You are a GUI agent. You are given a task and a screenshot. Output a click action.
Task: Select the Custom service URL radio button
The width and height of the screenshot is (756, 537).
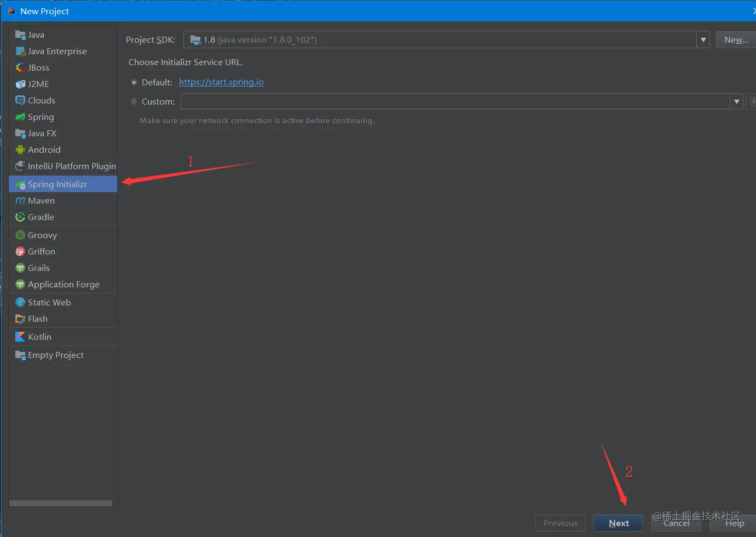pyautogui.click(x=134, y=102)
